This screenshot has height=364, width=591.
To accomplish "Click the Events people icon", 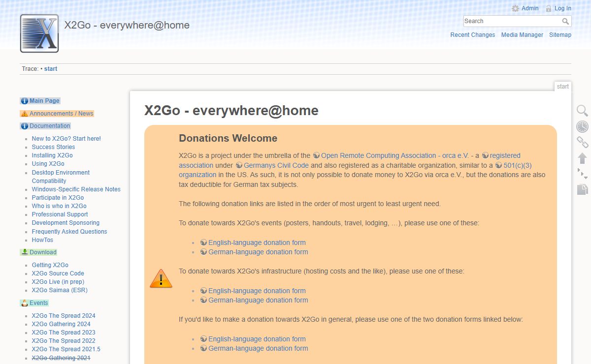I will click(x=25, y=303).
